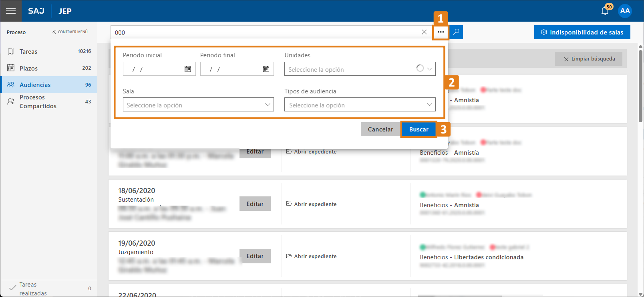Image resolution: width=644 pixels, height=297 pixels.
Task: Click the JEP label in header
Action: [65, 11]
